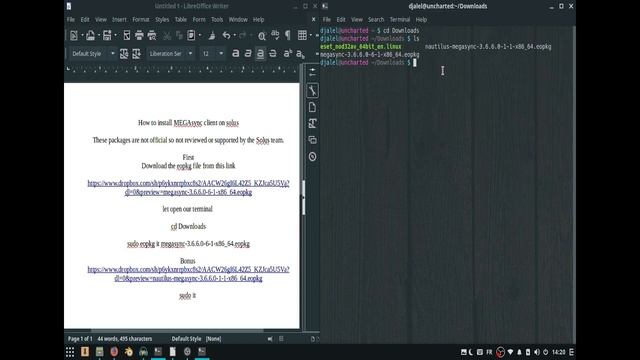
Task: Open the Format menu in Writer
Action: (x=141, y=20)
